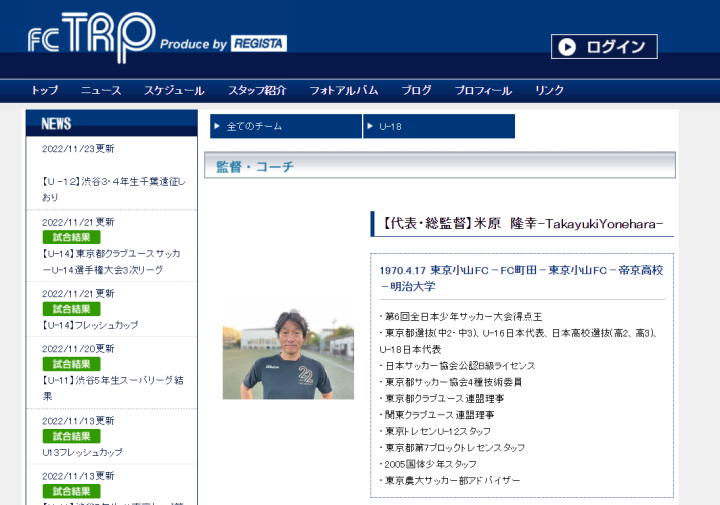Open the スケジュール menu item

tap(174, 90)
